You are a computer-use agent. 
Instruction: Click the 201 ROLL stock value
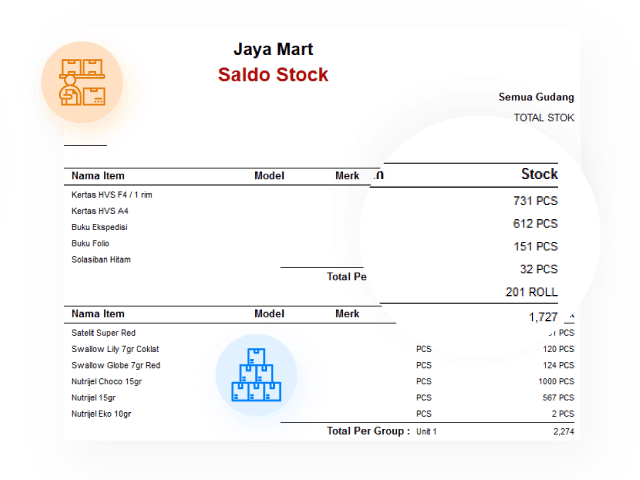(x=532, y=292)
